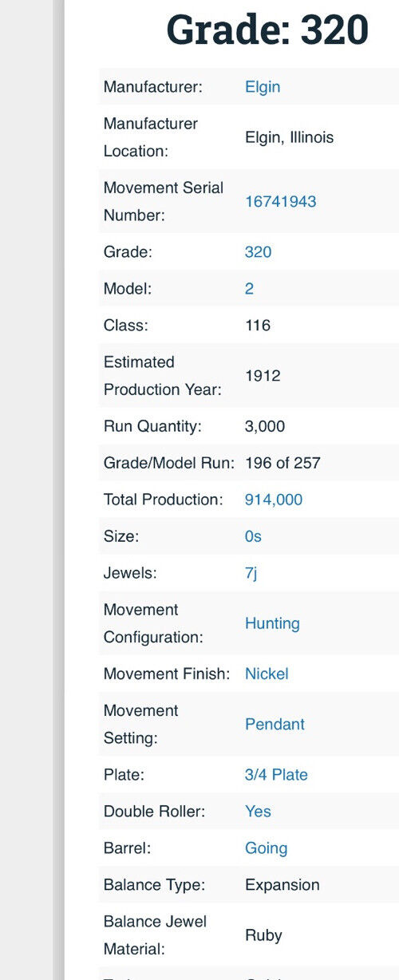The height and width of the screenshot is (980, 399).
Task: Open the Model 2 link
Action: point(249,289)
